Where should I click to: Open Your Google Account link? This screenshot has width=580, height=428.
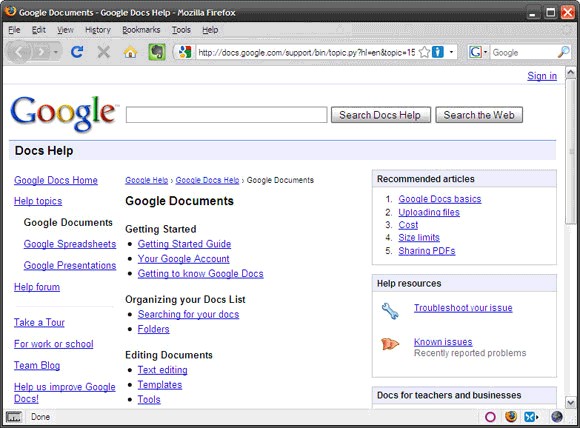[183, 259]
